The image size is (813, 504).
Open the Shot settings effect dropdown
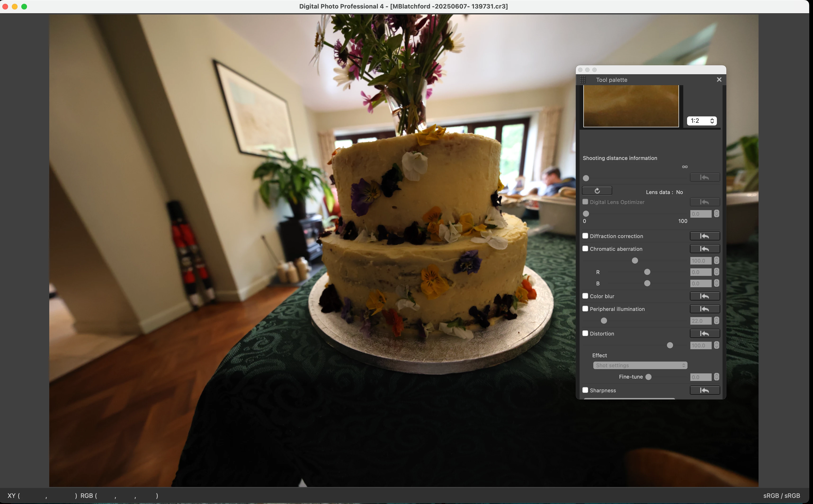coord(640,365)
